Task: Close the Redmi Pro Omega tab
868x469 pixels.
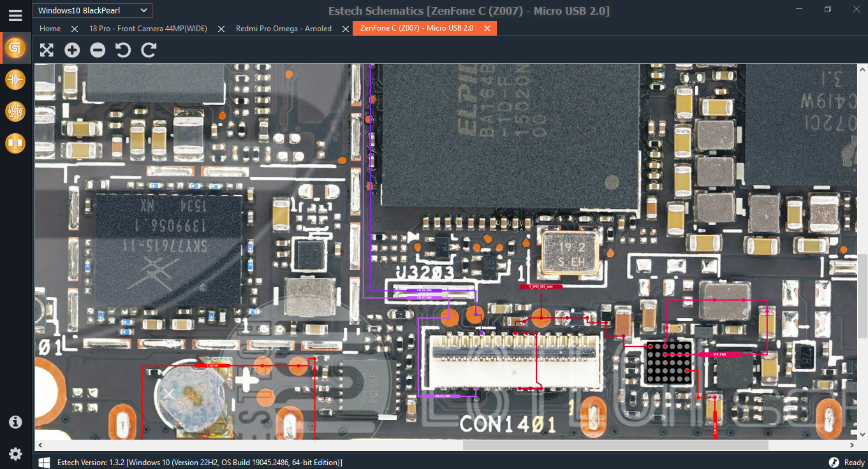Action: (345, 29)
